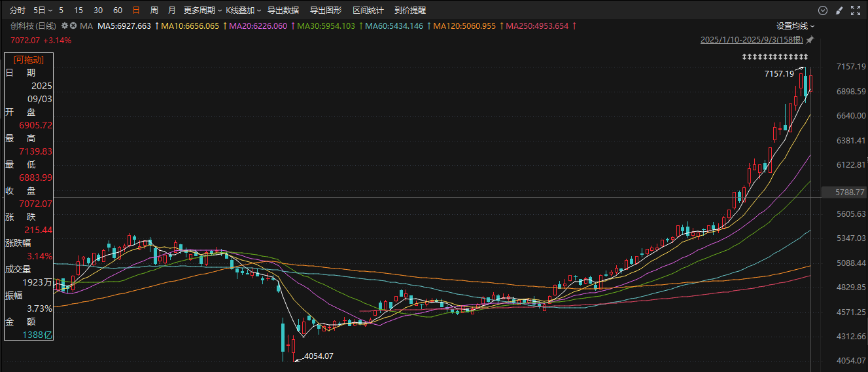Click the volume 1923万 in info panel

38,282
